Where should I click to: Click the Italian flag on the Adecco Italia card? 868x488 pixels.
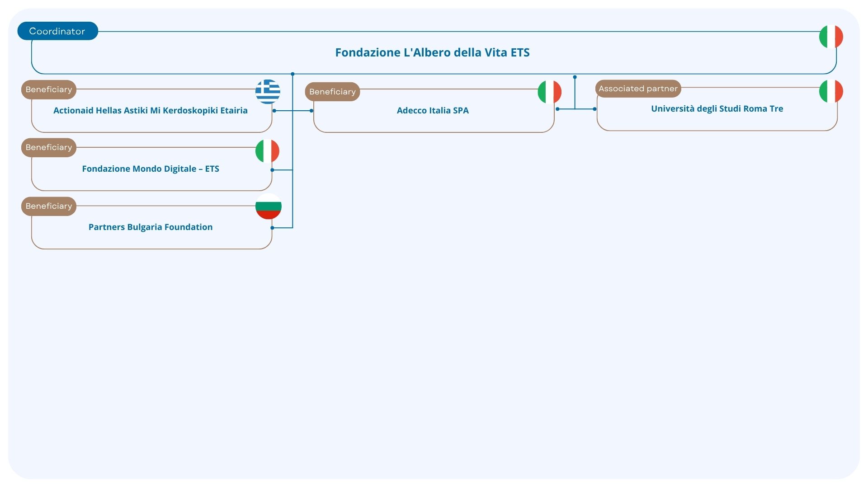(x=549, y=92)
